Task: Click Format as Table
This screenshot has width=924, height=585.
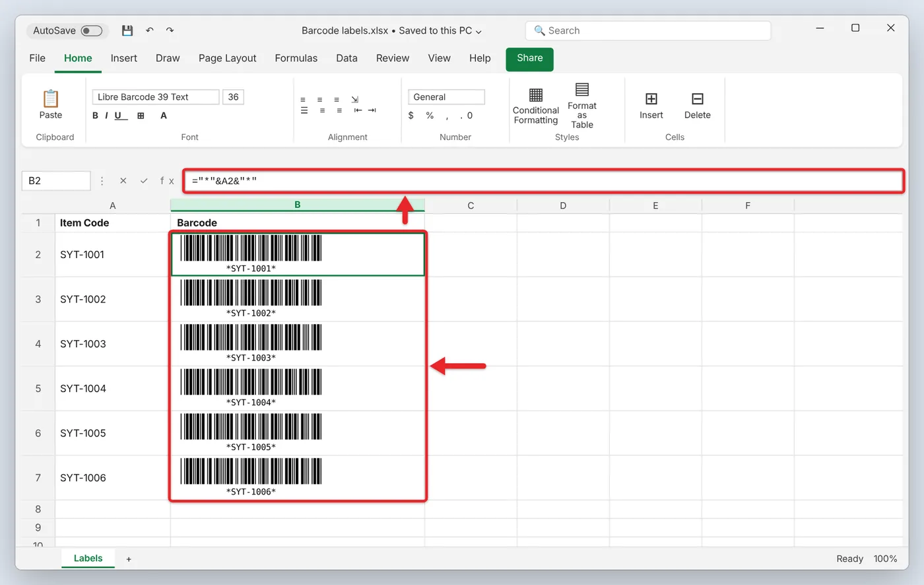Action: point(582,106)
